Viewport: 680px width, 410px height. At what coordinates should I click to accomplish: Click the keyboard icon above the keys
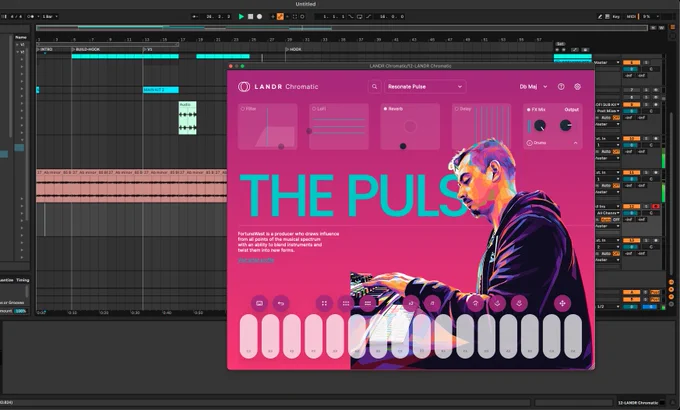pos(259,303)
